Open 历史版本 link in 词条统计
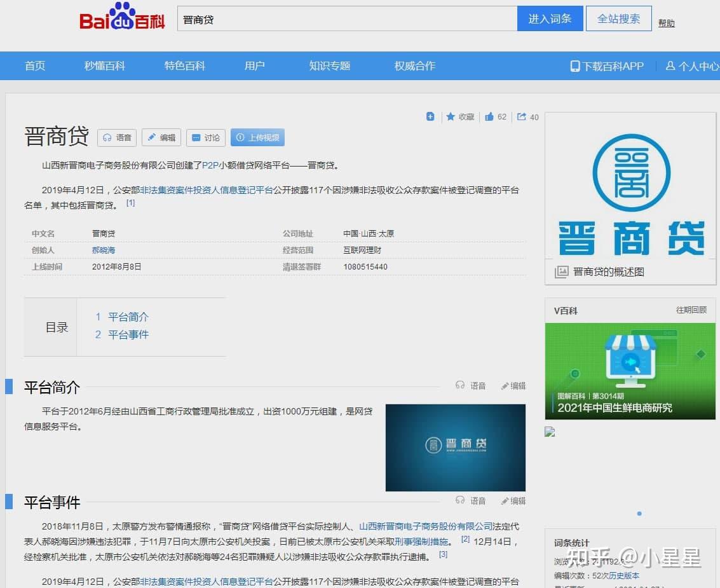The image size is (720, 588). click(x=624, y=575)
